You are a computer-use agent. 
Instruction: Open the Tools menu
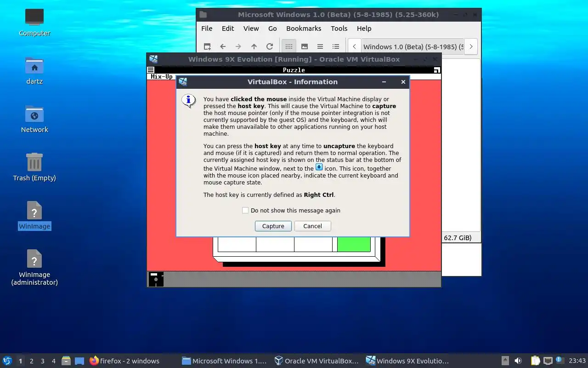click(339, 29)
